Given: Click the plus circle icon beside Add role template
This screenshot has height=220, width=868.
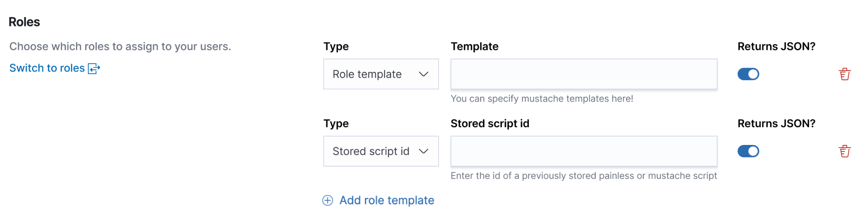Looking at the screenshot, I should [327, 200].
